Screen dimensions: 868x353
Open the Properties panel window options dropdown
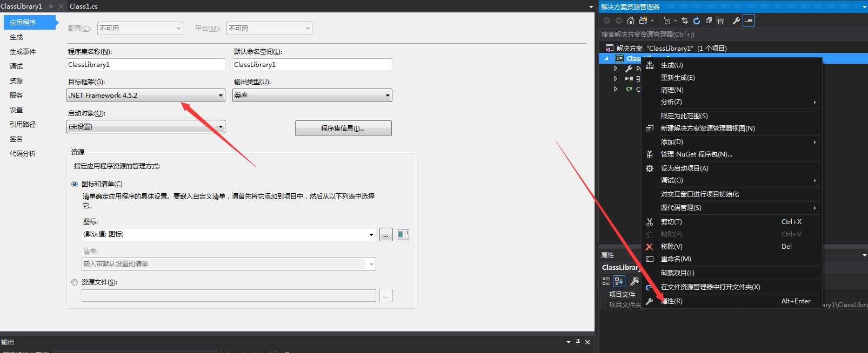[x=864, y=255]
